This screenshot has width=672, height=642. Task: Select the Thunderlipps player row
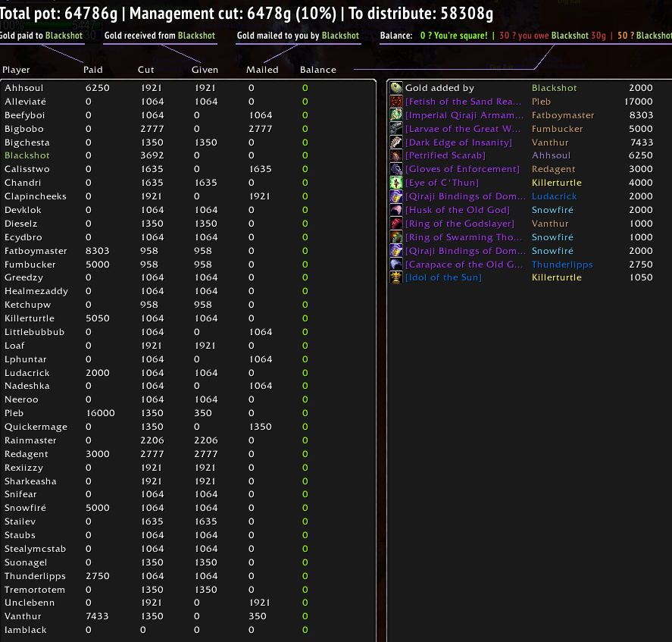[x=188, y=576]
